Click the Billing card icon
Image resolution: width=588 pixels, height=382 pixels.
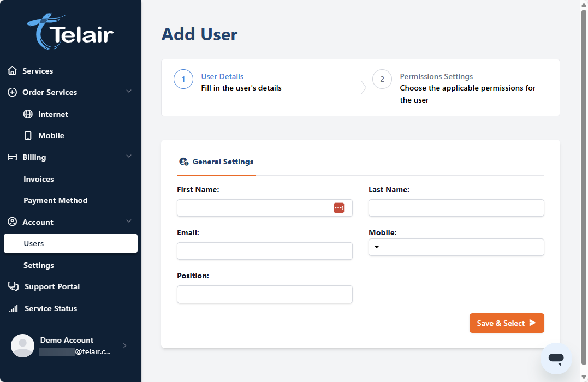pos(13,157)
